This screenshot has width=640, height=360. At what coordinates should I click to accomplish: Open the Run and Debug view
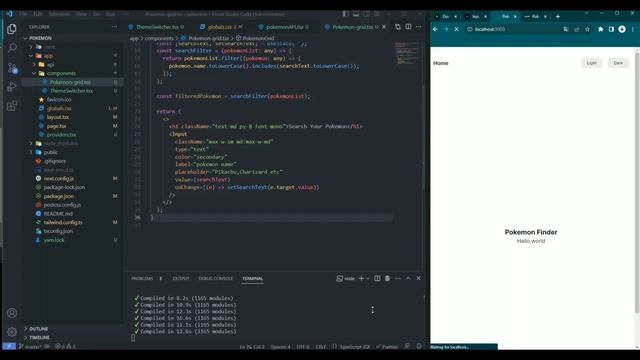pyautogui.click(x=12, y=87)
